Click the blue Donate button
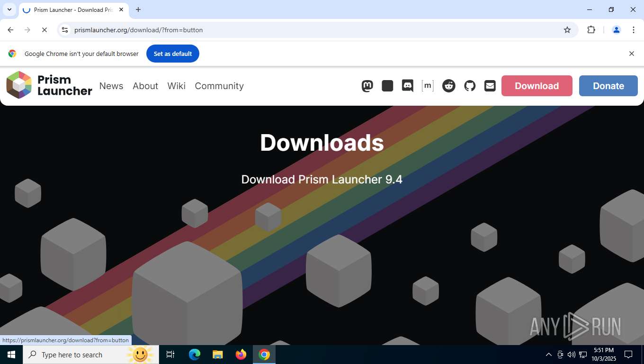This screenshot has width=644, height=364. click(608, 86)
